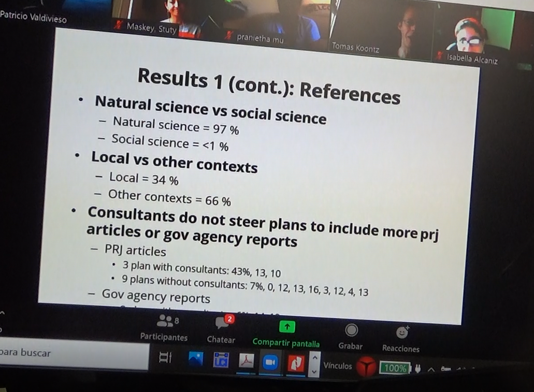
Task: Open the Photos app on the taskbar
Action: click(x=195, y=359)
